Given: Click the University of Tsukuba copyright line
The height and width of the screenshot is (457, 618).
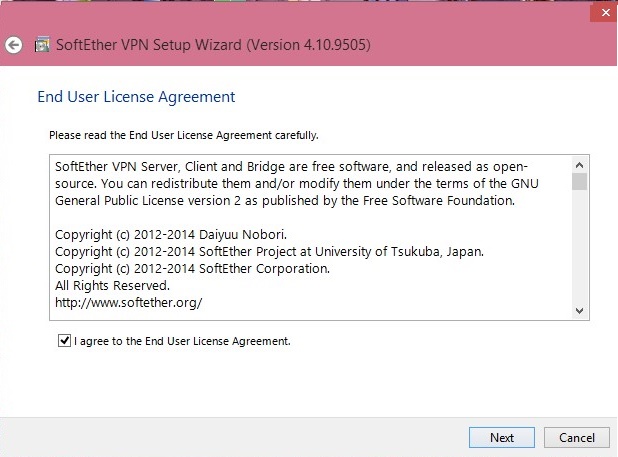Looking at the screenshot, I should [x=270, y=252].
